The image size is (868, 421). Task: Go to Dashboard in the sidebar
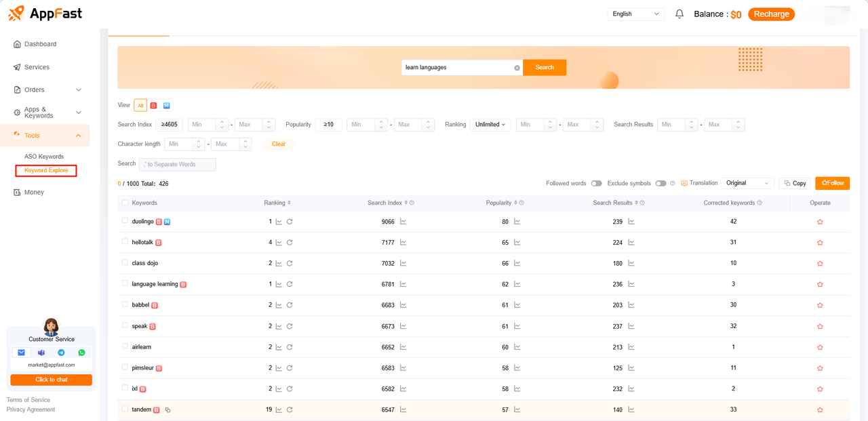(x=40, y=44)
